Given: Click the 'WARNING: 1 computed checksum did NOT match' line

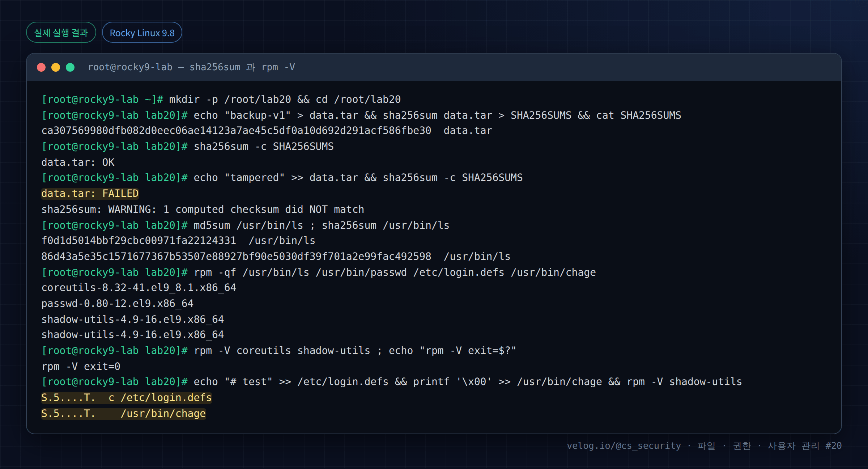Looking at the screenshot, I should pos(203,210).
